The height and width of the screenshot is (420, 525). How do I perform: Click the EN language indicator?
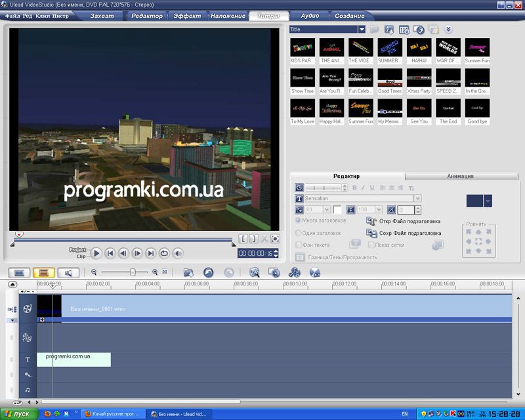404,414
